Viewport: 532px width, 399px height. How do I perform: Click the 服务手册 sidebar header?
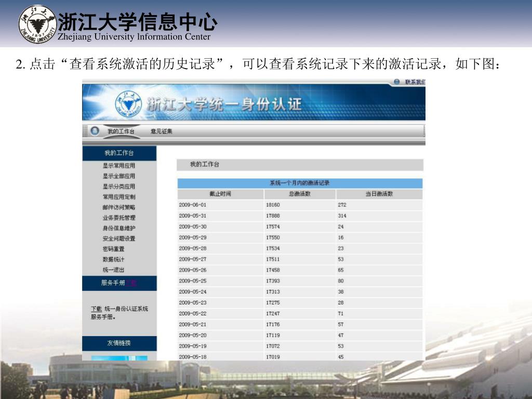coord(119,283)
